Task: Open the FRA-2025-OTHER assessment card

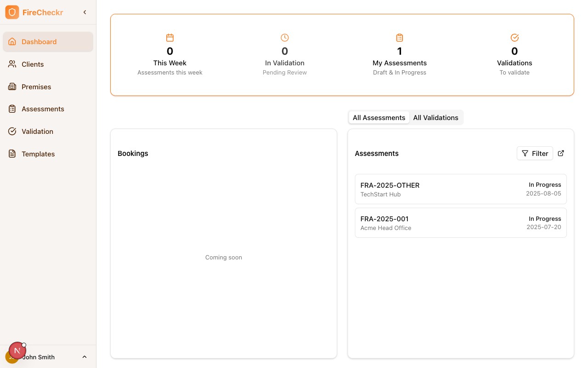Action: click(x=460, y=189)
